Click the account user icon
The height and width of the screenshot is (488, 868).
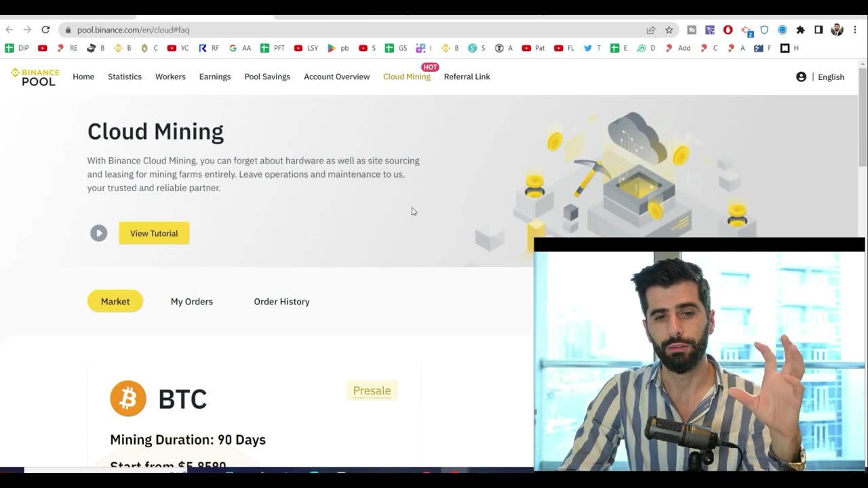click(801, 77)
